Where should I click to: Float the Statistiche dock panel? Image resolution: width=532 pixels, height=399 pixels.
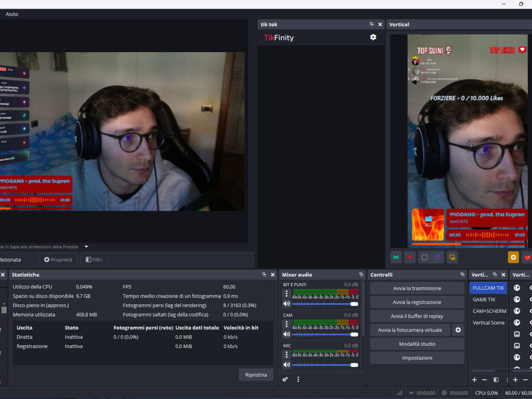(x=264, y=275)
